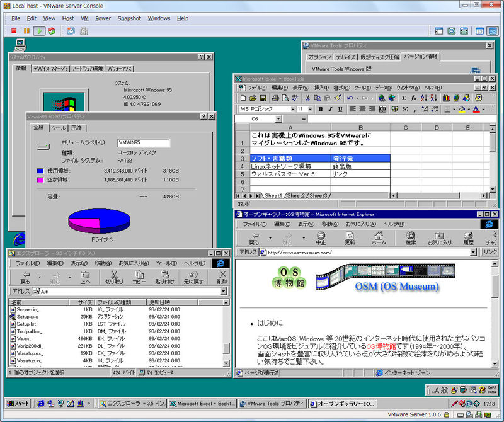
Task: Merge and center cells in Excel
Action: coord(382,109)
